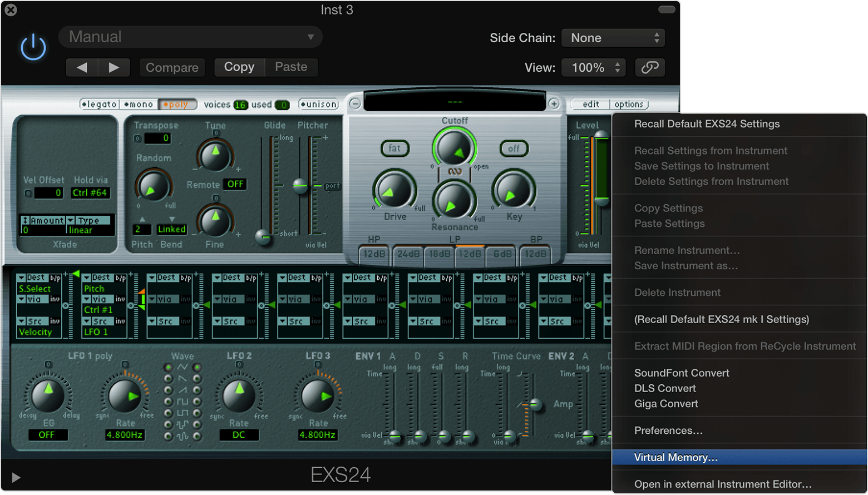Click the Paste button
This screenshot has height=495, width=868.
tap(291, 67)
